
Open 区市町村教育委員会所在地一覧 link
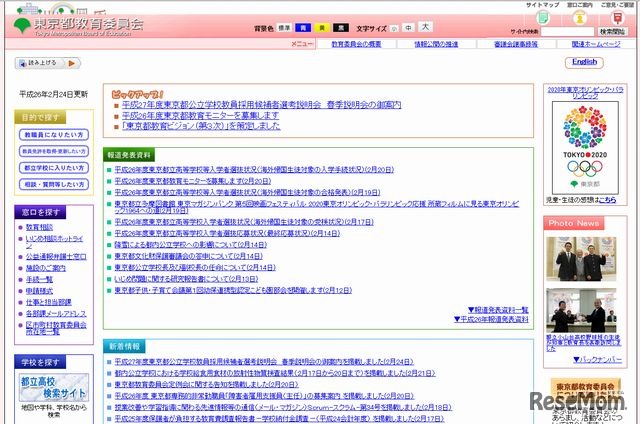[x=56, y=328]
